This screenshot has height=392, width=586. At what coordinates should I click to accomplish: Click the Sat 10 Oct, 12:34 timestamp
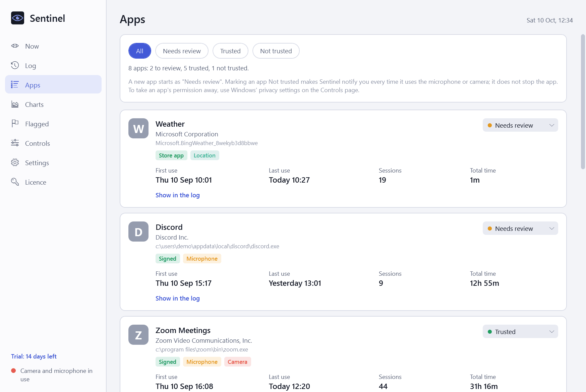(549, 20)
